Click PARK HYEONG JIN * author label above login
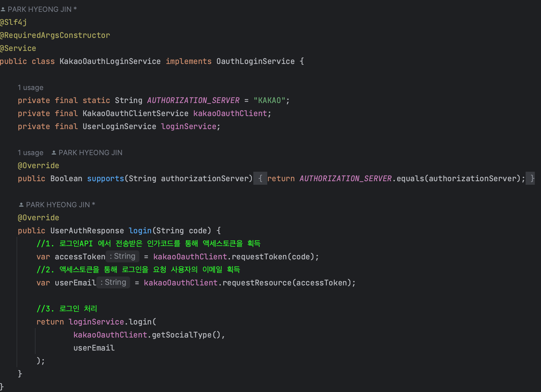This screenshot has width=541, height=392. click(61, 205)
